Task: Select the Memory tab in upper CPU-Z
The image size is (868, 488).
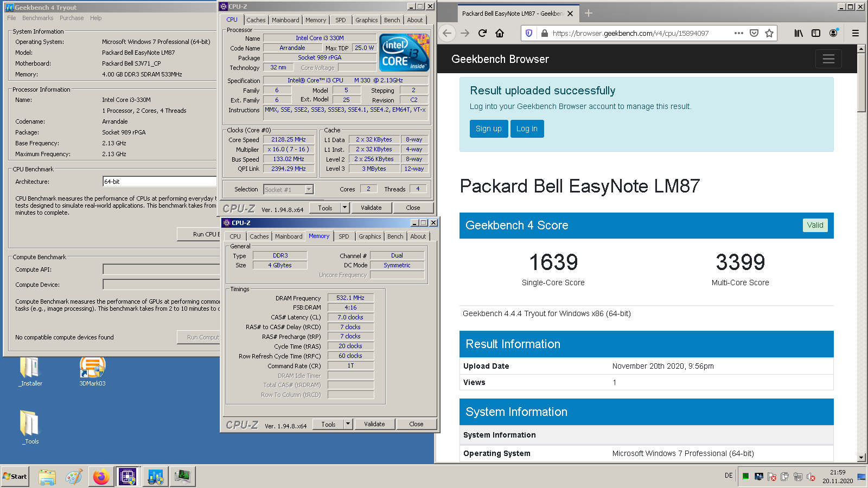Action: [x=316, y=20]
